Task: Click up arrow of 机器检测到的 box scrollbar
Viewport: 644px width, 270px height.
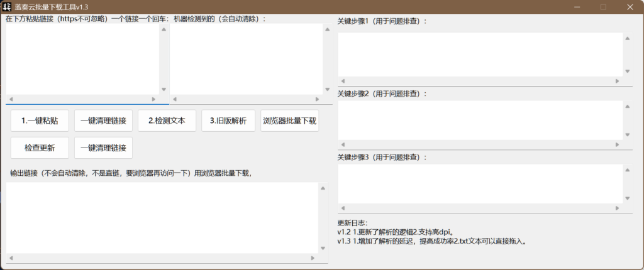Action: pyautogui.click(x=327, y=29)
